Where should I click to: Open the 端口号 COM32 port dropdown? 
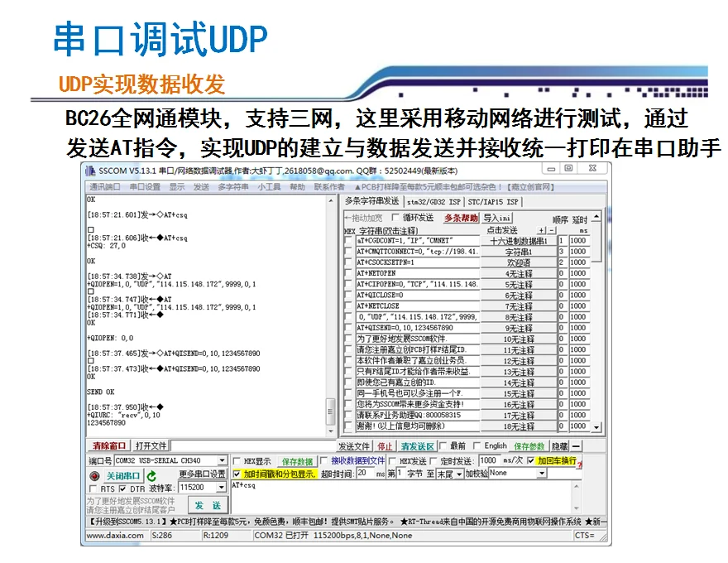click(x=223, y=460)
